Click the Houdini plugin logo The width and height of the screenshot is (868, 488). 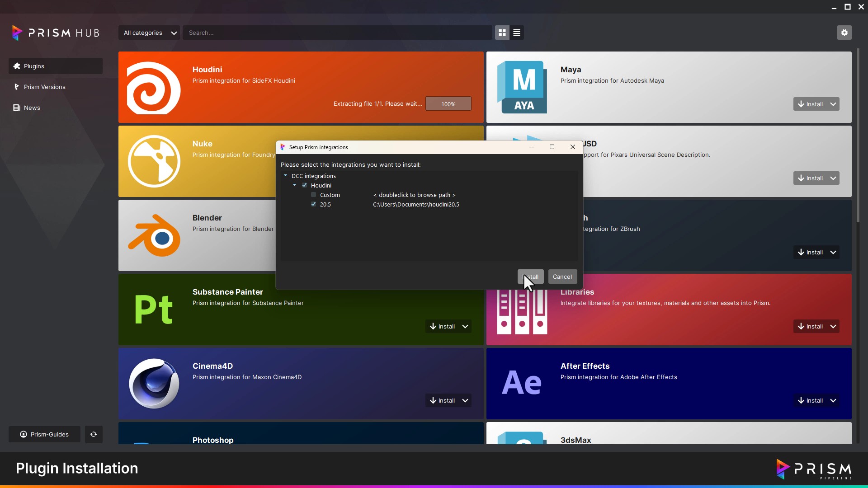(154, 88)
